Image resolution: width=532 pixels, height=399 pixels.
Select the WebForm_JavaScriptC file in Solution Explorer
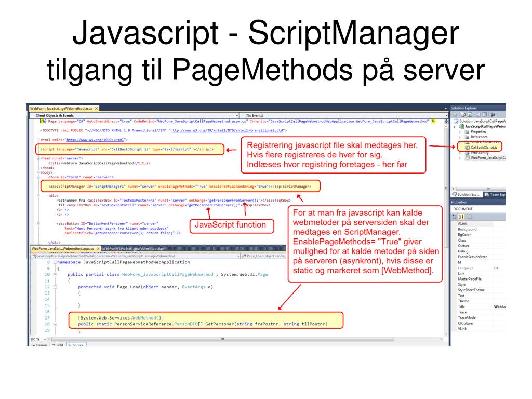click(x=488, y=158)
